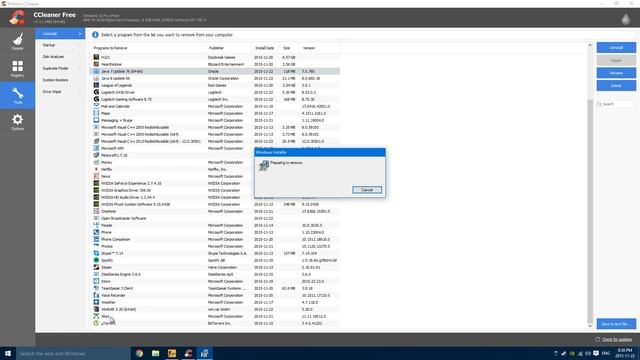Viewport: 640px width, 360px height.
Task: Click the Check for updates link
Action: click(x=617, y=339)
